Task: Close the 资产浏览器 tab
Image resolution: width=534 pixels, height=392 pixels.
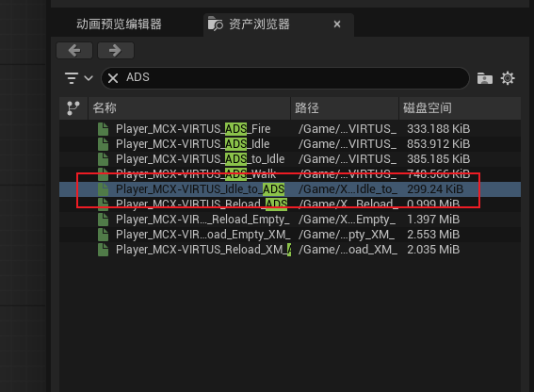Action: coord(337,24)
